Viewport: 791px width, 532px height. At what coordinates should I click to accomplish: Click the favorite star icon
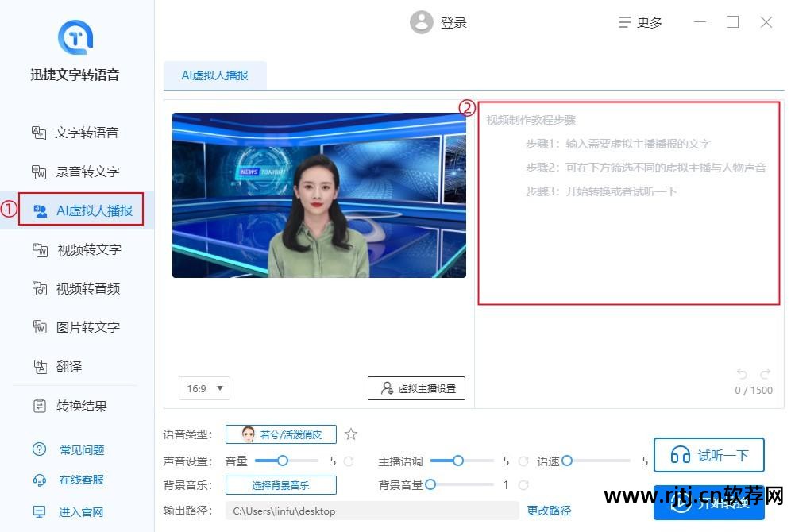(x=351, y=434)
